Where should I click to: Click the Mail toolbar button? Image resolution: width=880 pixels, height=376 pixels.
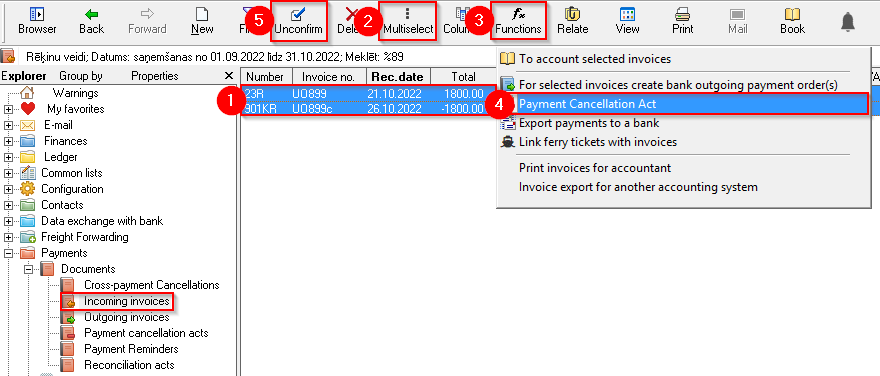click(737, 21)
